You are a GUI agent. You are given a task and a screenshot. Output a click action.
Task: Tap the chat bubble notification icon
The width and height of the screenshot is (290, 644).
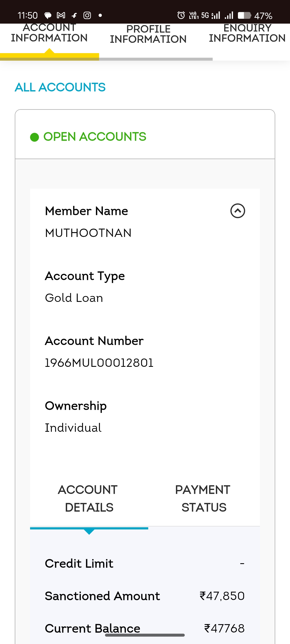pos(48,16)
